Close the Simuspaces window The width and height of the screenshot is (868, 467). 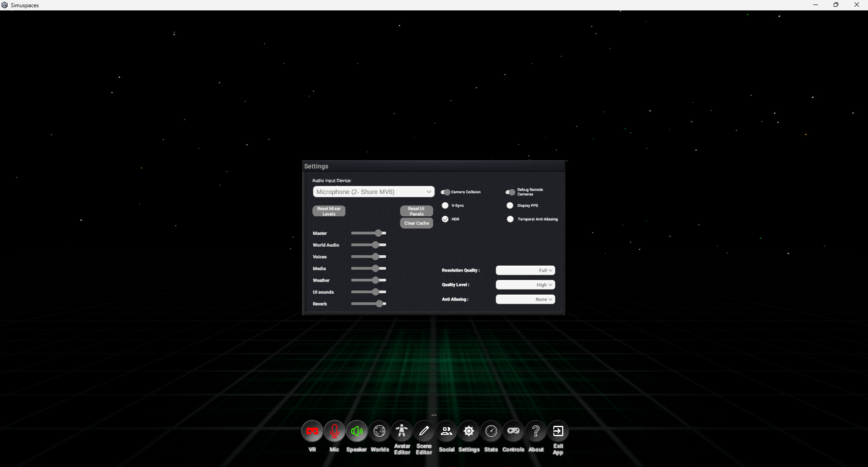point(857,5)
